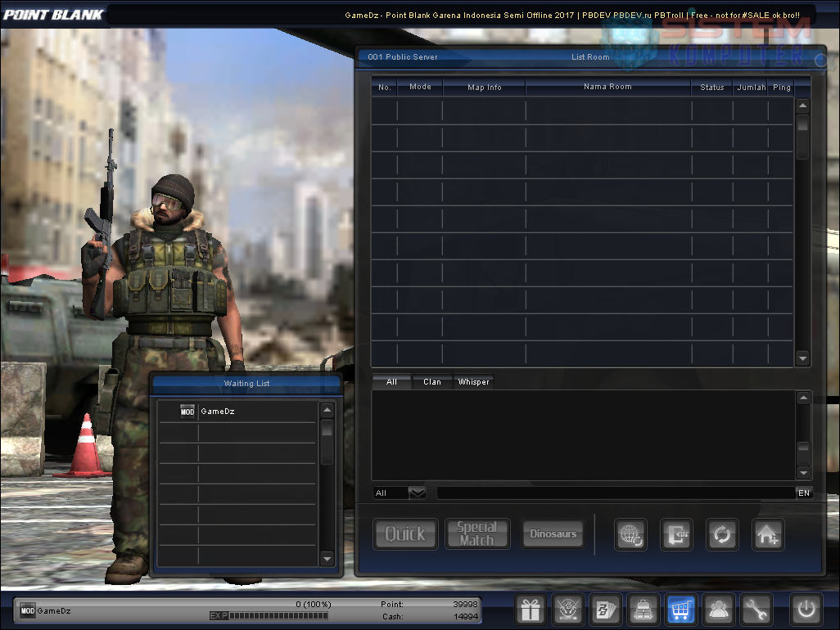
Task: Click the Quick match button
Action: point(405,533)
